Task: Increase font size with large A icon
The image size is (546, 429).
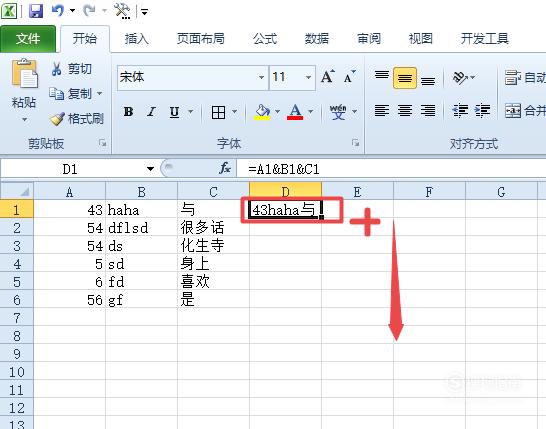Action: (328, 77)
